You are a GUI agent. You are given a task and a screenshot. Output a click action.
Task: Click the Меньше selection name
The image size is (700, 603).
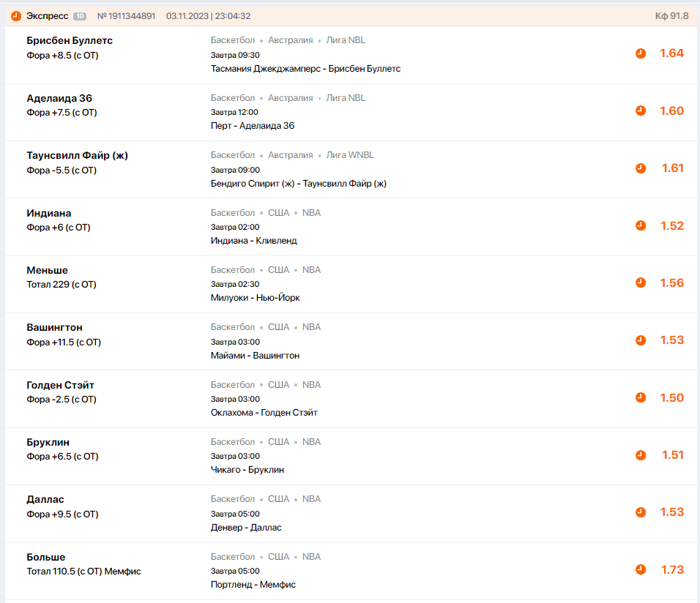pyautogui.click(x=47, y=271)
